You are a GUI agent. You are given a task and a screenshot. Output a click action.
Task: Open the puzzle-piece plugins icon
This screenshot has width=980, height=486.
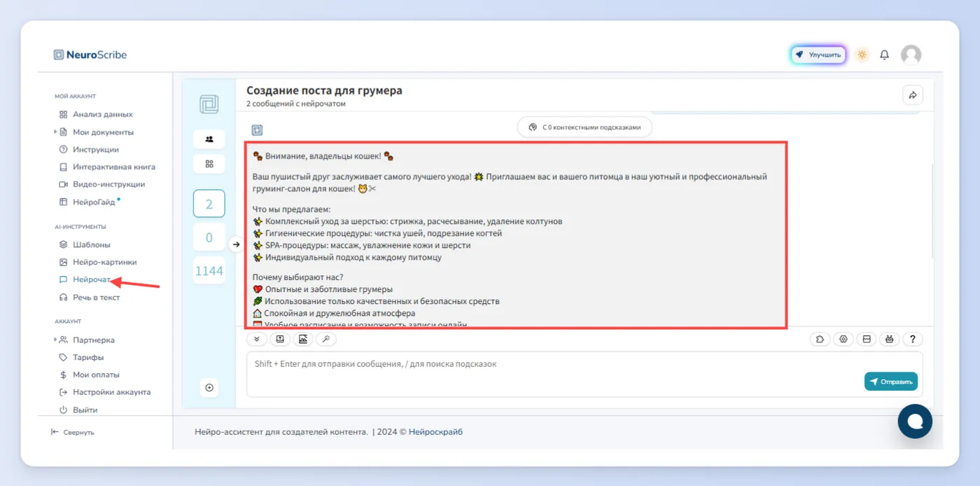tap(820, 339)
